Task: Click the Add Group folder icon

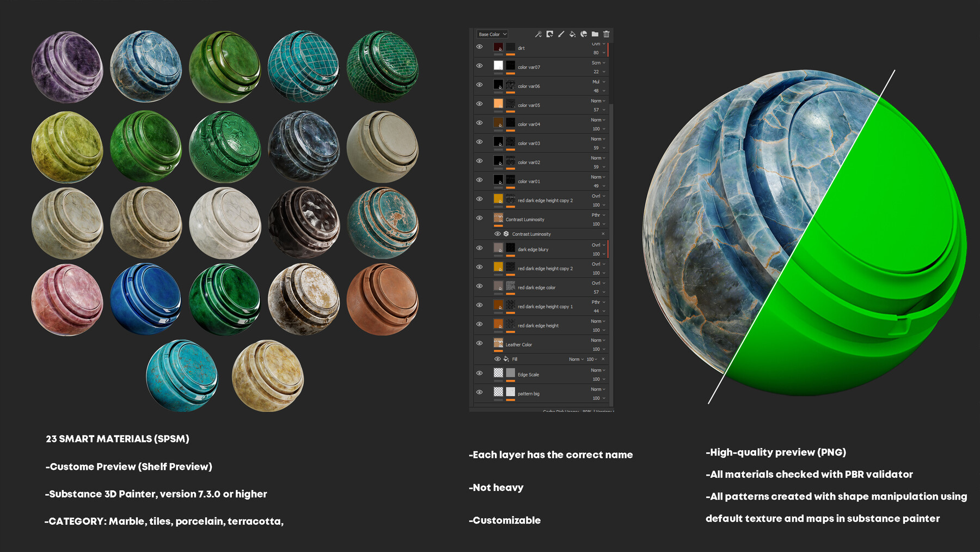Action: 595,34
